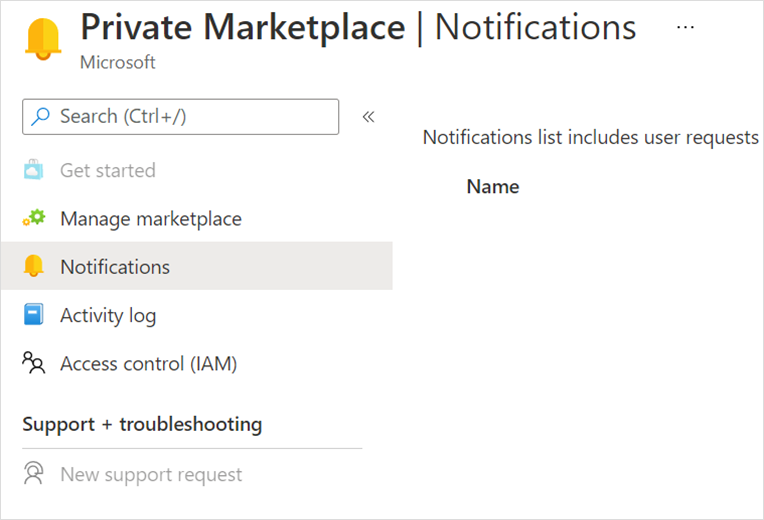This screenshot has height=520, width=764.
Task: Open the Get started menu item
Action: (108, 171)
